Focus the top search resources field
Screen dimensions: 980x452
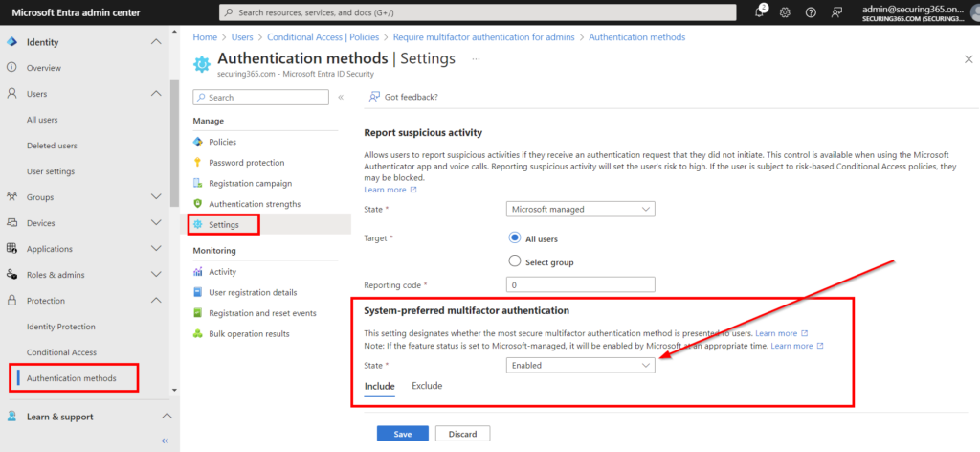[x=478, y=12]
